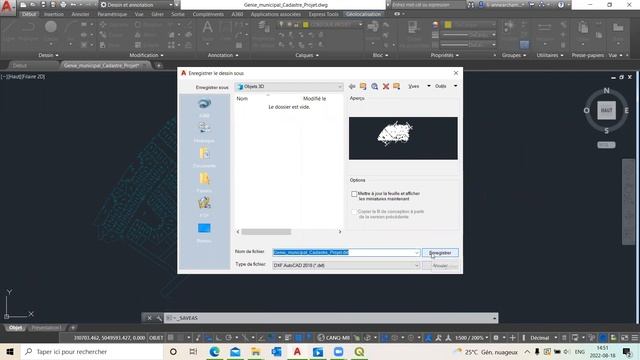The height and width of the screenshot is (360, 640).
Task: Click the ViewCube HAUT face
Action: (x=606, y=110)
